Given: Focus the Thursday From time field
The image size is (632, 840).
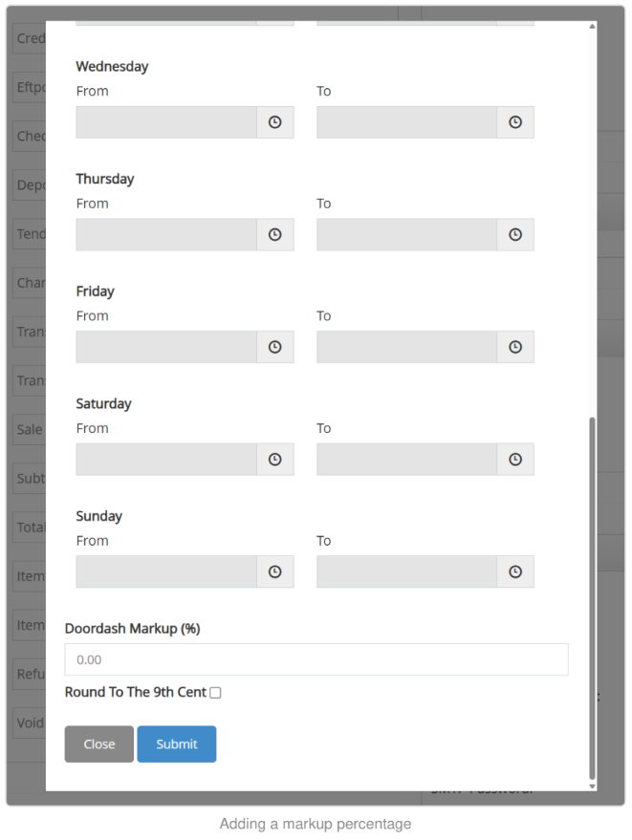Looking at the screenshot, I should pyautogui.click(x=166, y=235).
